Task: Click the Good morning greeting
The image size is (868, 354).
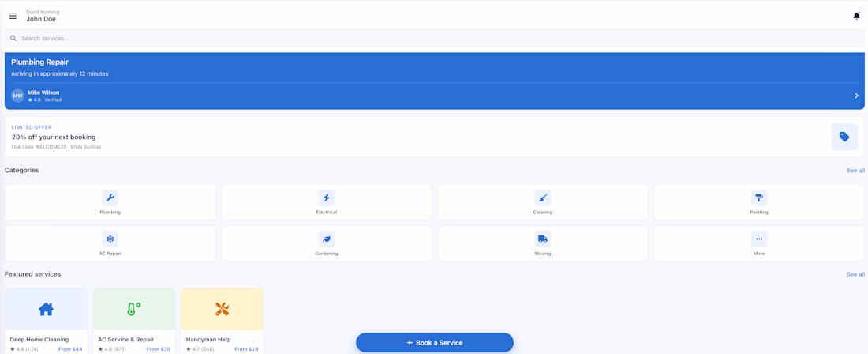Action: click(x=43, y=12)
